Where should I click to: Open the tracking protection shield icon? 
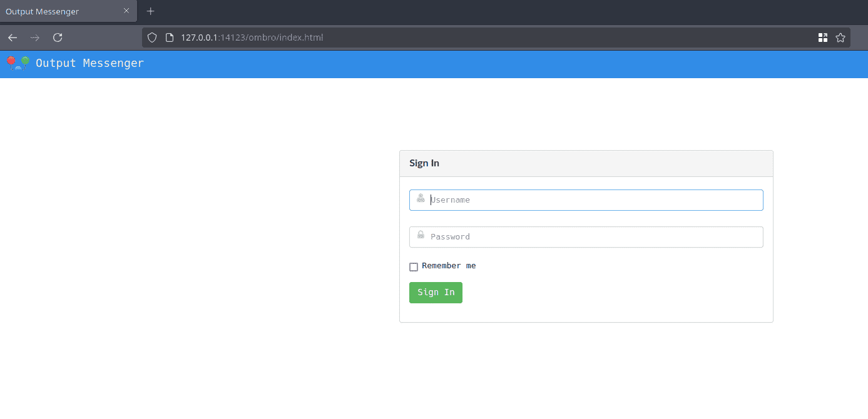click(151, 38)
